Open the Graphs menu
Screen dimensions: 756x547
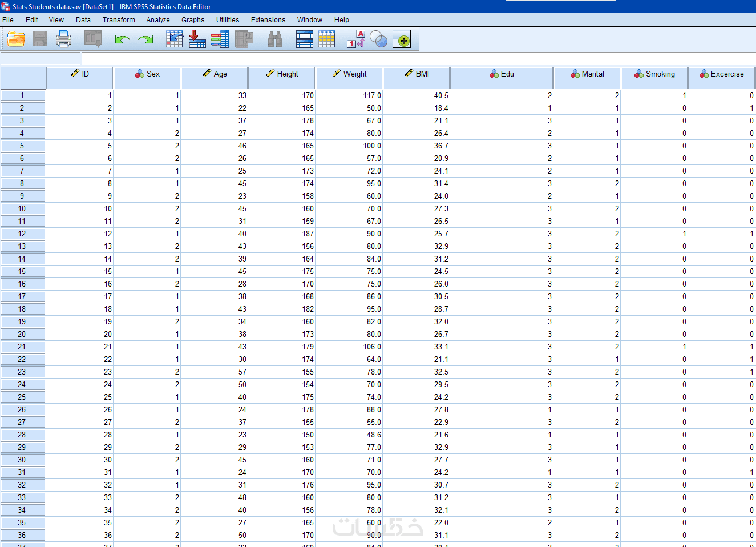[193, 20]
